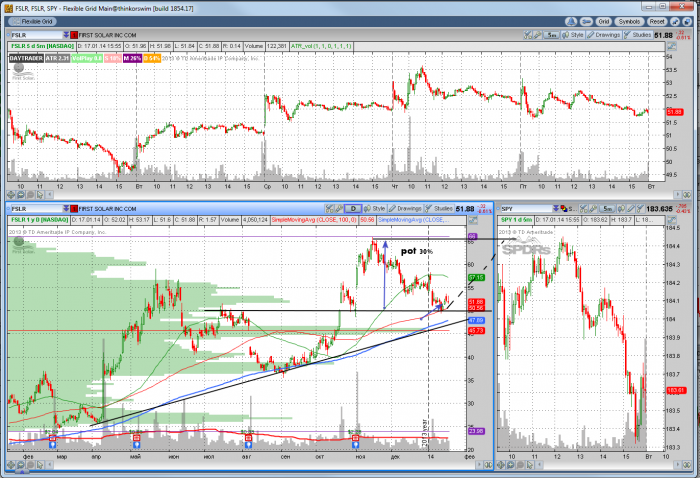The height and width of the screenshot is (478, 700).
Task: Click the FSLR 1 y D [NASDAQ] label
Action: [x=40, y=220]
